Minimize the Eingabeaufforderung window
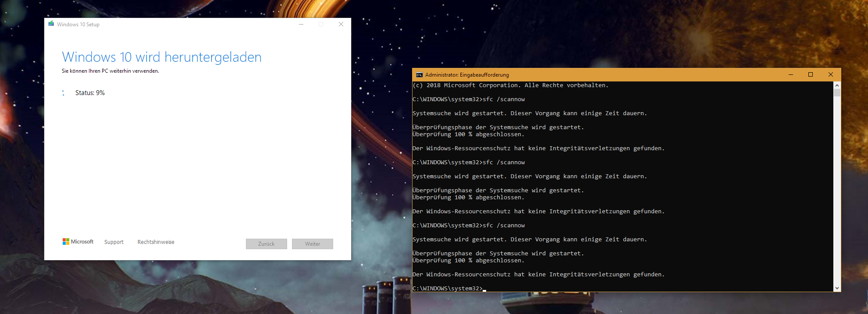The height and width of the screenshot is (314, 868). [x=791, y=74]
